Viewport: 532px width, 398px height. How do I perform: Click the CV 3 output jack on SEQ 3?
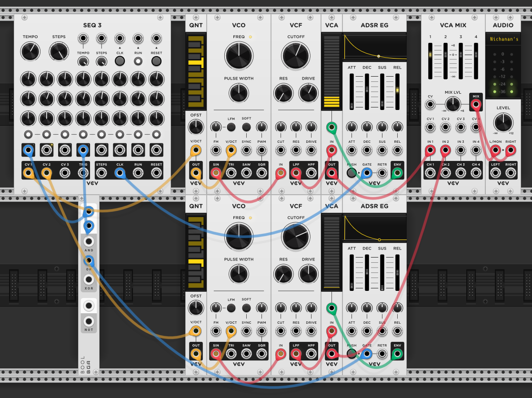pyautogui.click(x=65, y=173)
